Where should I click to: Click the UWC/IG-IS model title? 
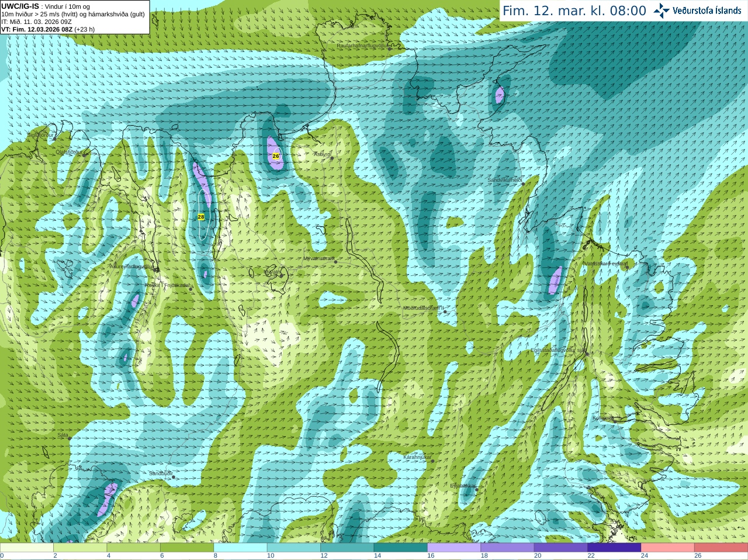[x=20, y=6]
